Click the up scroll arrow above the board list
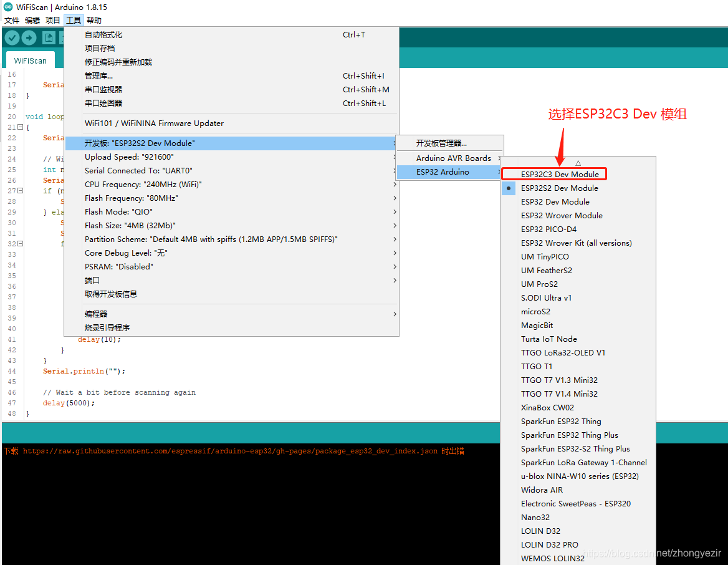Image resolution: width=728 pixels, height=565 pixels. [578, 163]
